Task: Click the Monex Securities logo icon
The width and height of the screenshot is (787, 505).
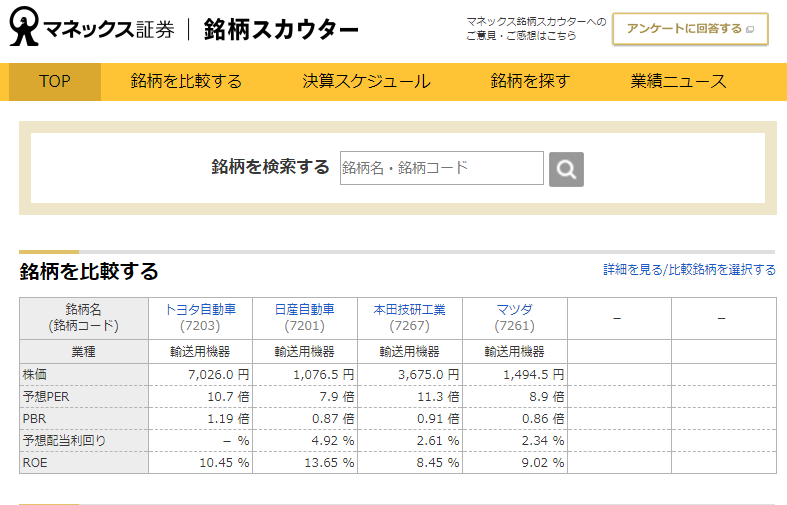Action: (x=24, y=26)
